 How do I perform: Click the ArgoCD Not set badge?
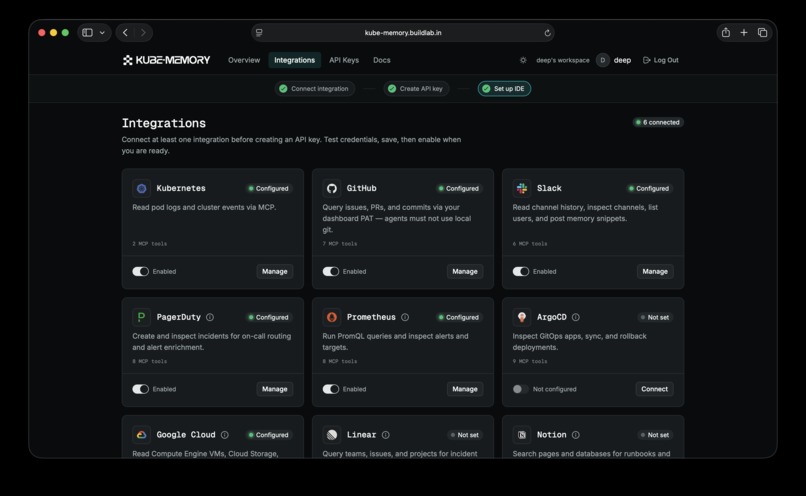coord(655,317)
